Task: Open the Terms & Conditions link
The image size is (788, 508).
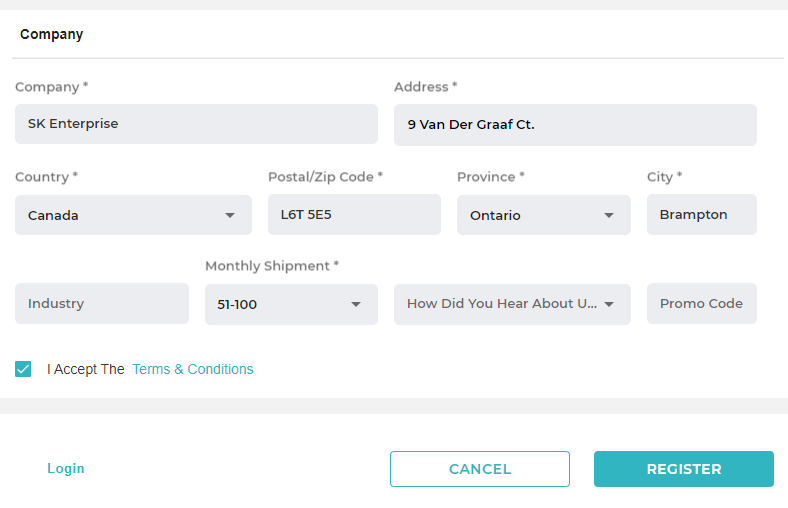Action: (x=192, y=369)
